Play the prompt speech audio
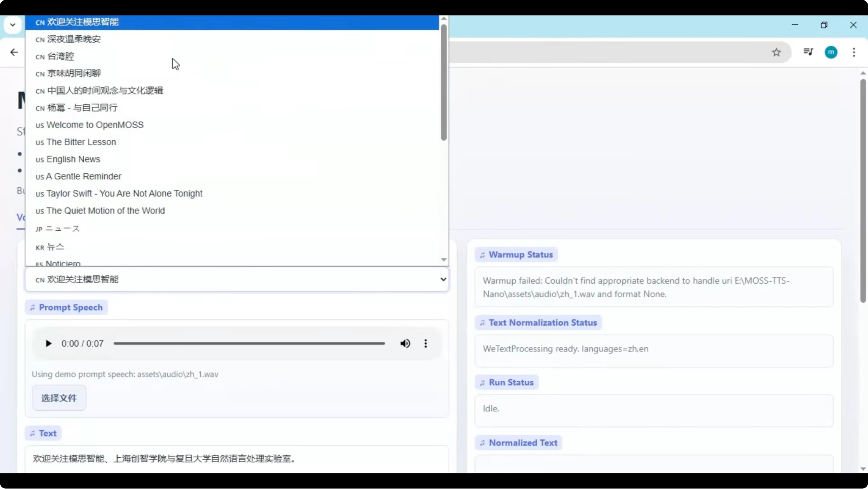Screen dimensions: 868x489 tap(49, 344)
